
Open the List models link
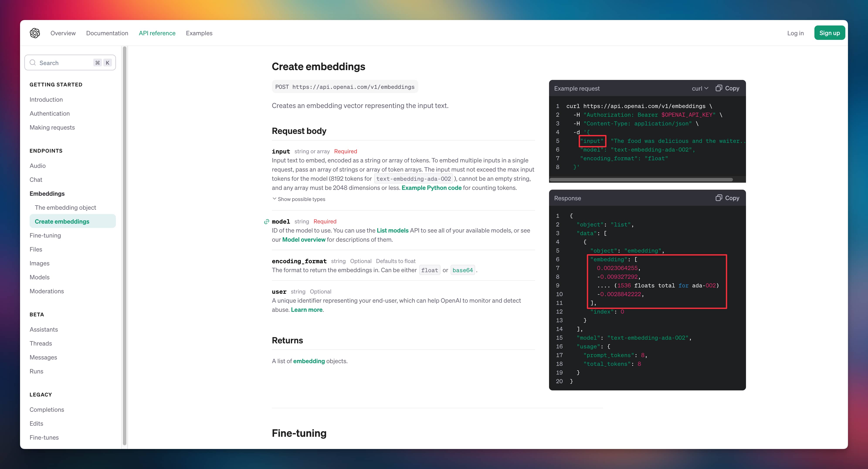pyautogui.click(x=392, y=230)
